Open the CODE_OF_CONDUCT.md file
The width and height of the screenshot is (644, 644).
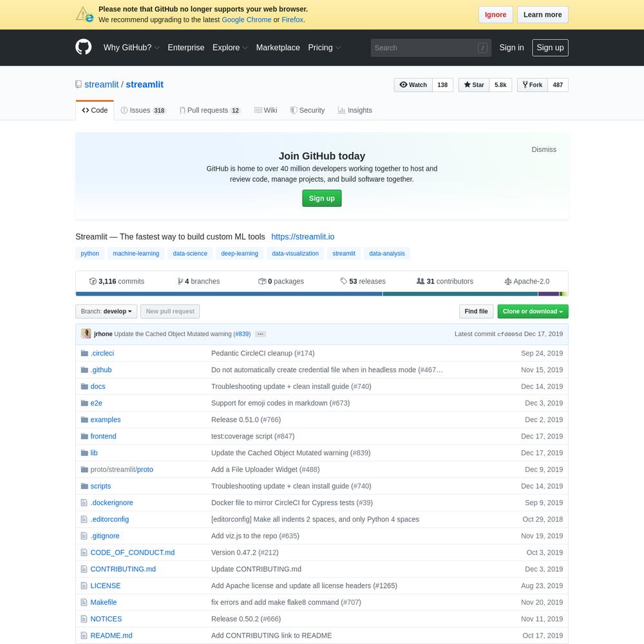[132, 553]
